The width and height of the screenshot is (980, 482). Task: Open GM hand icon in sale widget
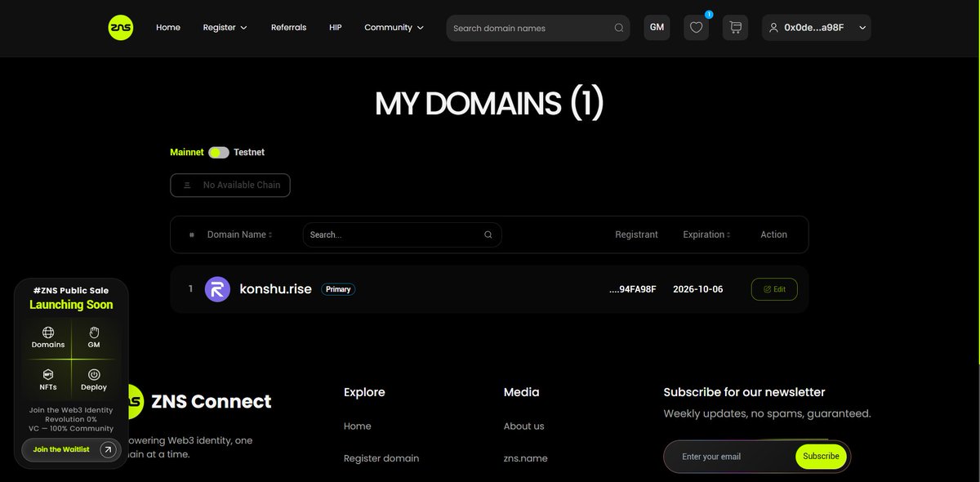[94, 337]
